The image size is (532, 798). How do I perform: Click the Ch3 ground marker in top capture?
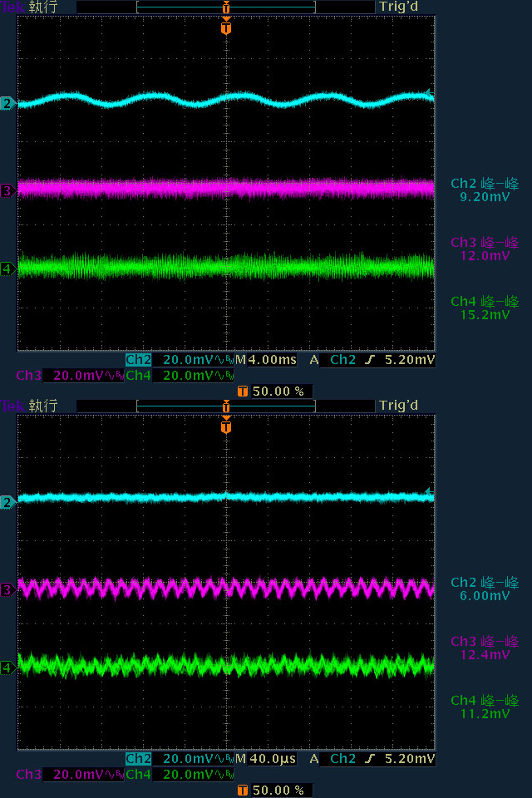click(7, 191)
